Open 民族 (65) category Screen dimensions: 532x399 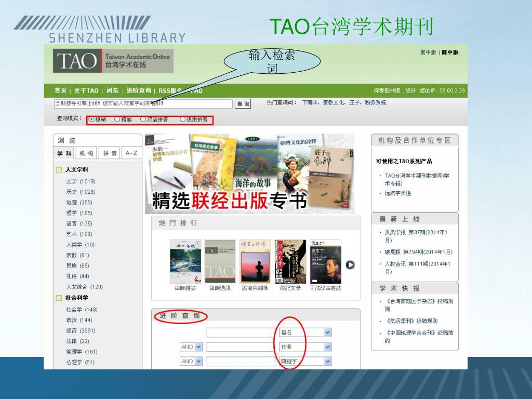78,265
